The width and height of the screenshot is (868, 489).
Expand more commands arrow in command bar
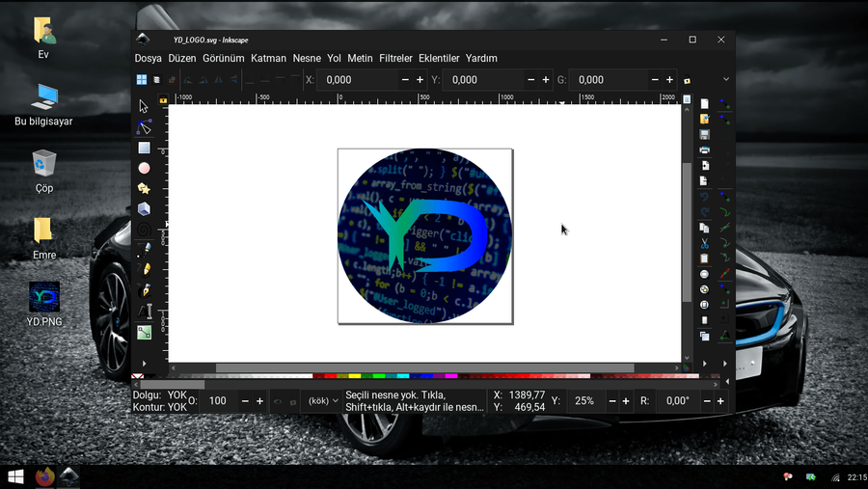point(704,364)
